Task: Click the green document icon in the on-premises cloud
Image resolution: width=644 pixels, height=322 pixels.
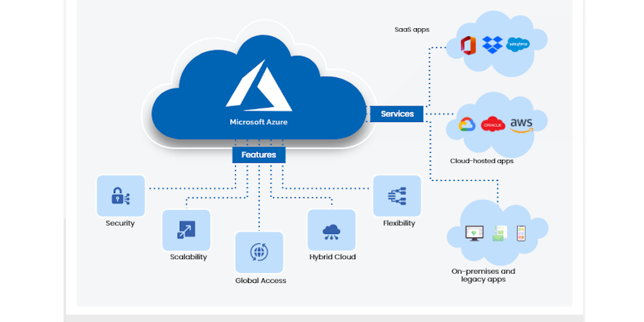Action: [500, 233]
